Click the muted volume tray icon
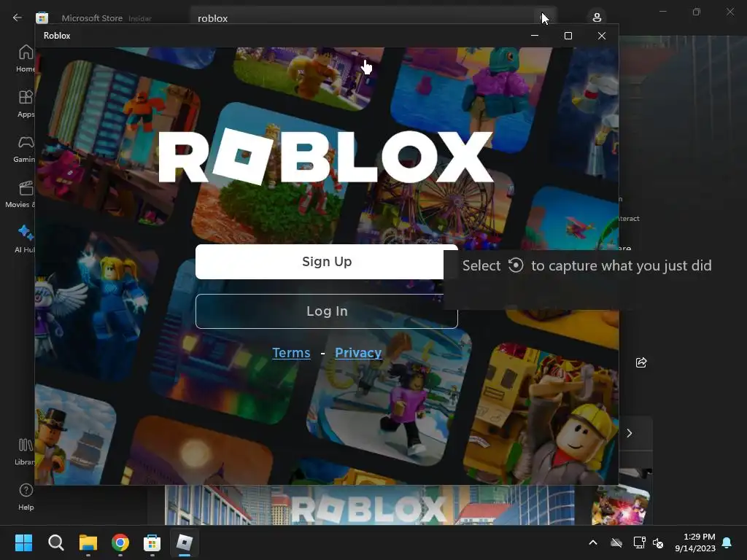Image resolution: width=747 pixels, height=560 pixels. (x=659, y=542)
